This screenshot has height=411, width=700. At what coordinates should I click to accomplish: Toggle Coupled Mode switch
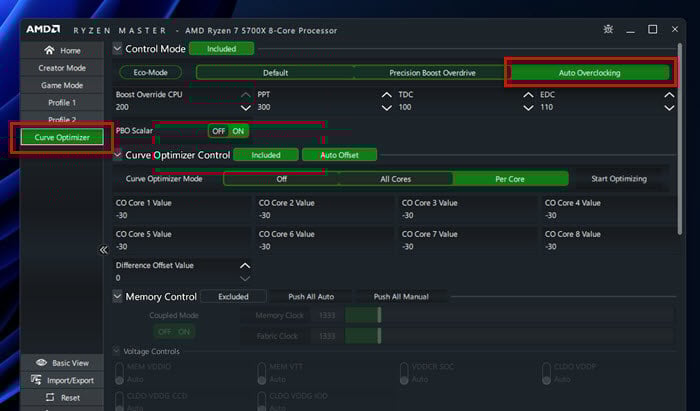(x=174, y=332)
